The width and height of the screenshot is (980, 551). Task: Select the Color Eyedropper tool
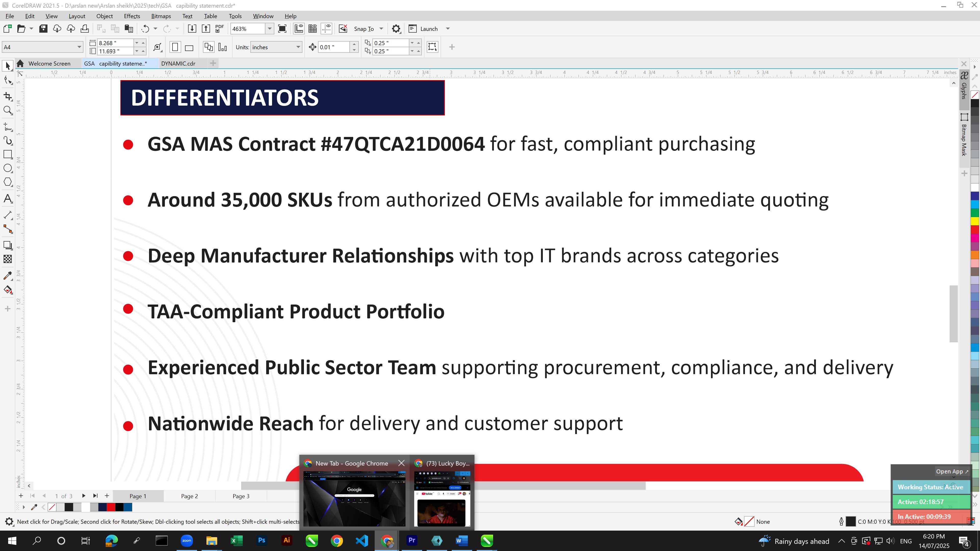tap(8, 276)
